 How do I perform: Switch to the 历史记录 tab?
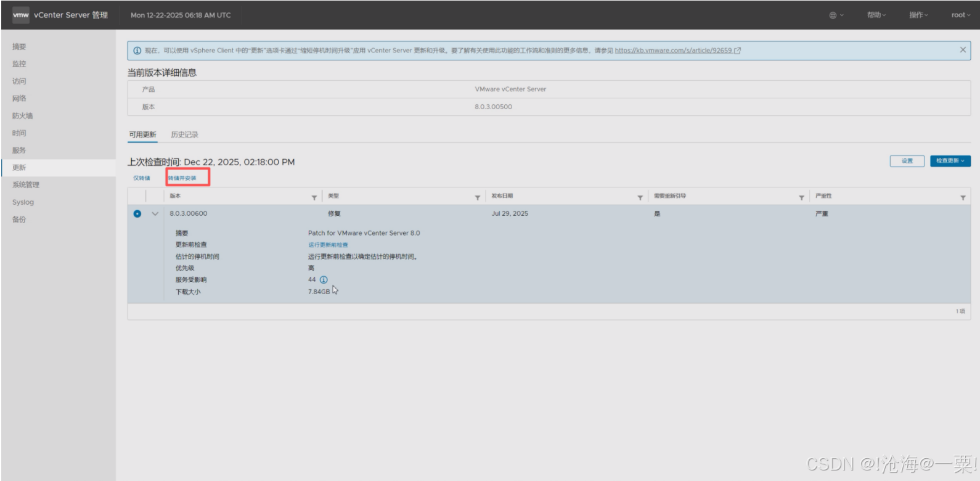[x=184, y=134]
